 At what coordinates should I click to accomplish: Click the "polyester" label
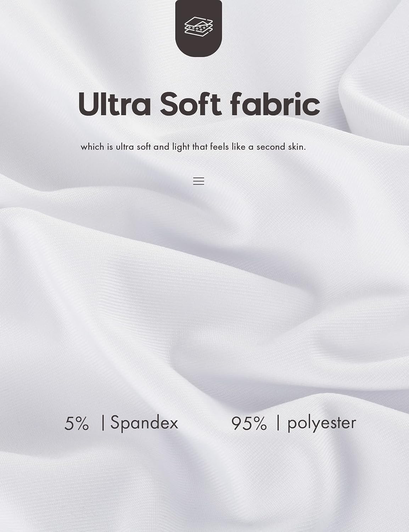click(321, 423)
